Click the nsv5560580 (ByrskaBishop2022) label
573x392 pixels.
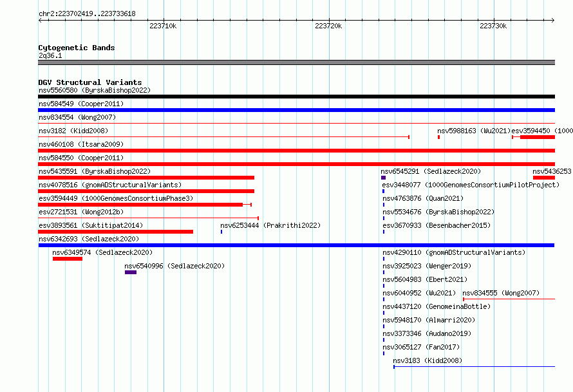(95, 90)
